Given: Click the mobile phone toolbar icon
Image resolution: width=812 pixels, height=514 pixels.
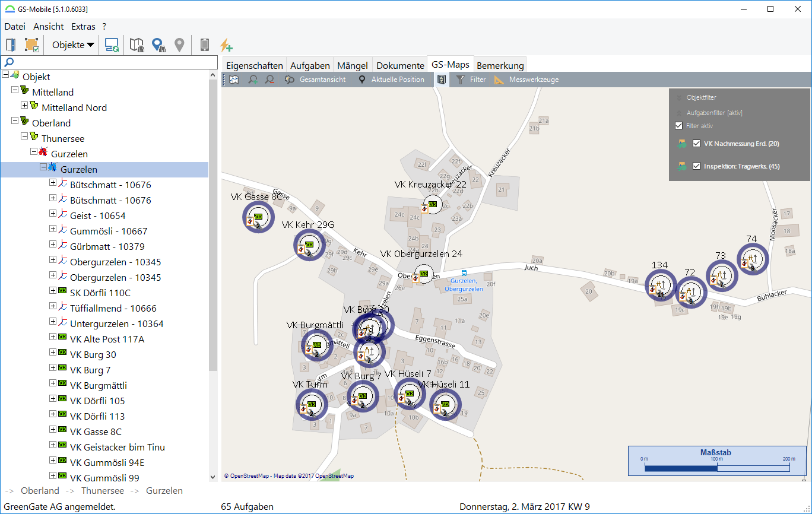Looking at the screenshot, I should click(205, 45).
